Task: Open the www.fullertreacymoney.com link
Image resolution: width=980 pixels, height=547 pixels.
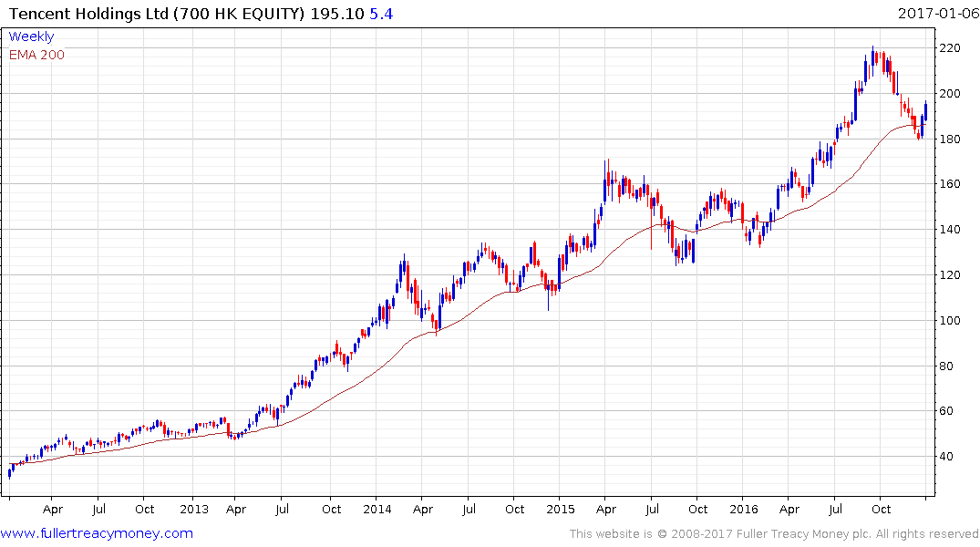Action: pos(97,533)
